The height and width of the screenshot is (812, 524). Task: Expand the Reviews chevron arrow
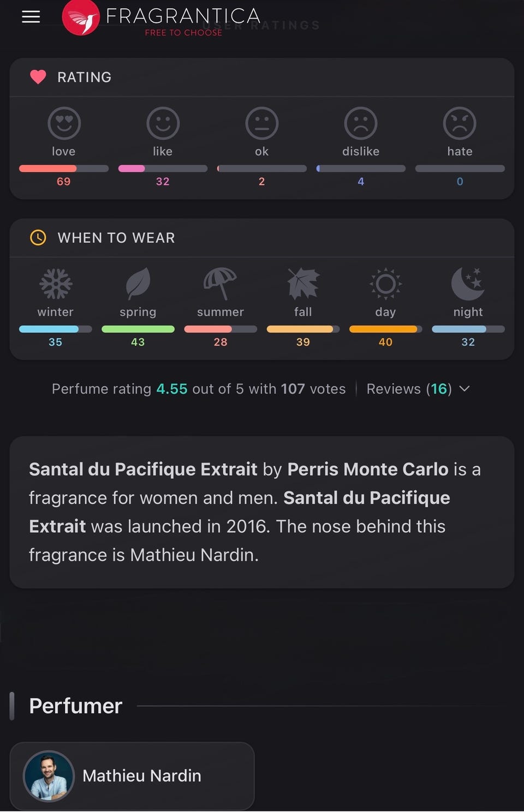coord(465,389)
